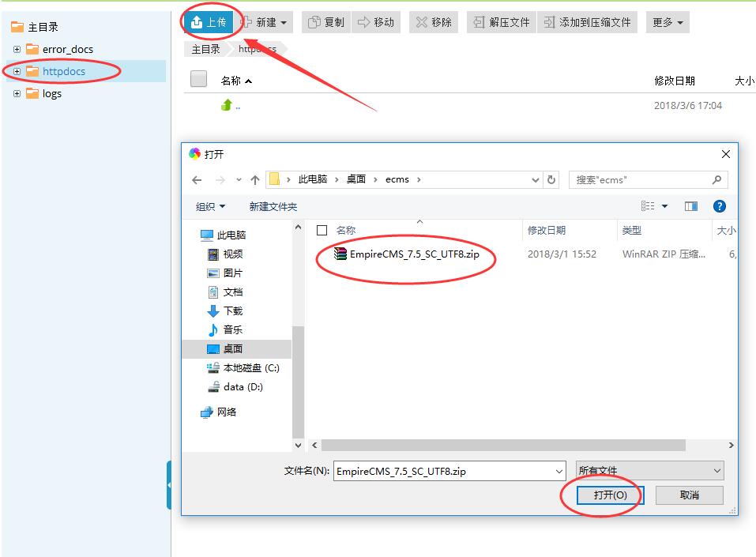Click the horizontal scrollbar in dialog

503,445
